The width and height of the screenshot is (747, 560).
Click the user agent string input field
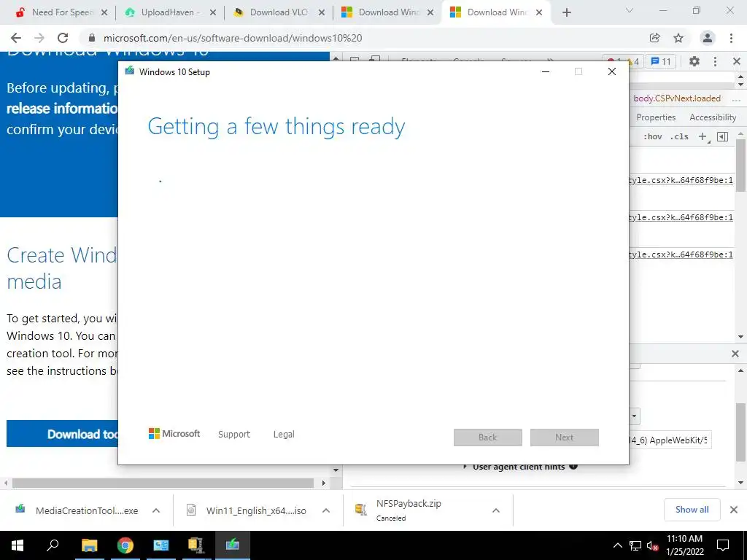[670, 440]
